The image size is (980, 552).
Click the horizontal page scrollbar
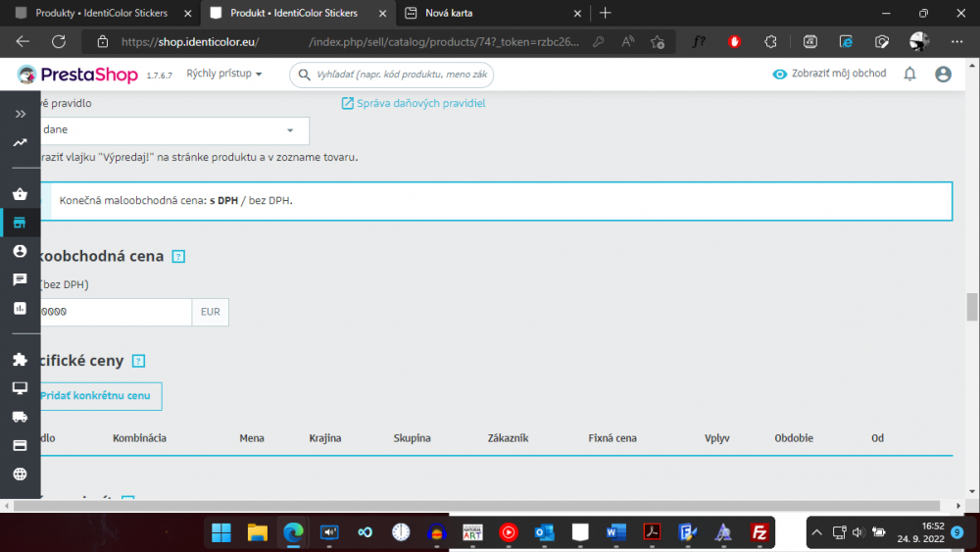pyautogui.click(x=477, y=506)
